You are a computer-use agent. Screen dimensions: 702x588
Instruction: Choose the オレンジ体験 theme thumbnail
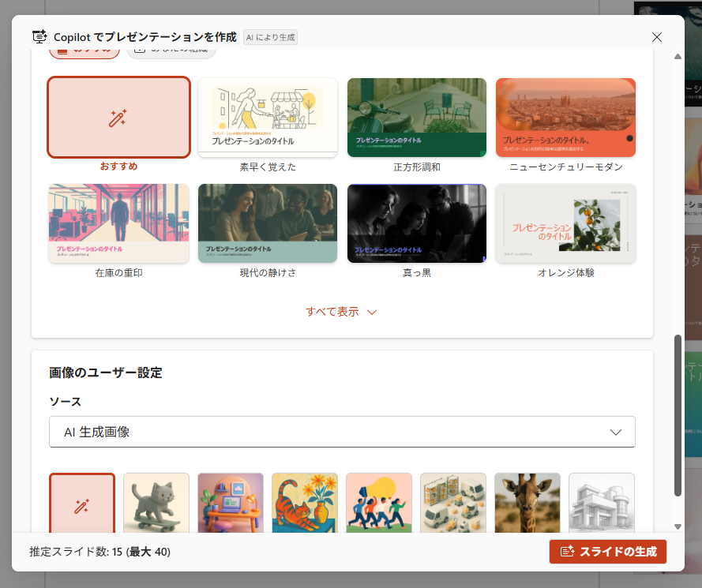coord(565,223)
